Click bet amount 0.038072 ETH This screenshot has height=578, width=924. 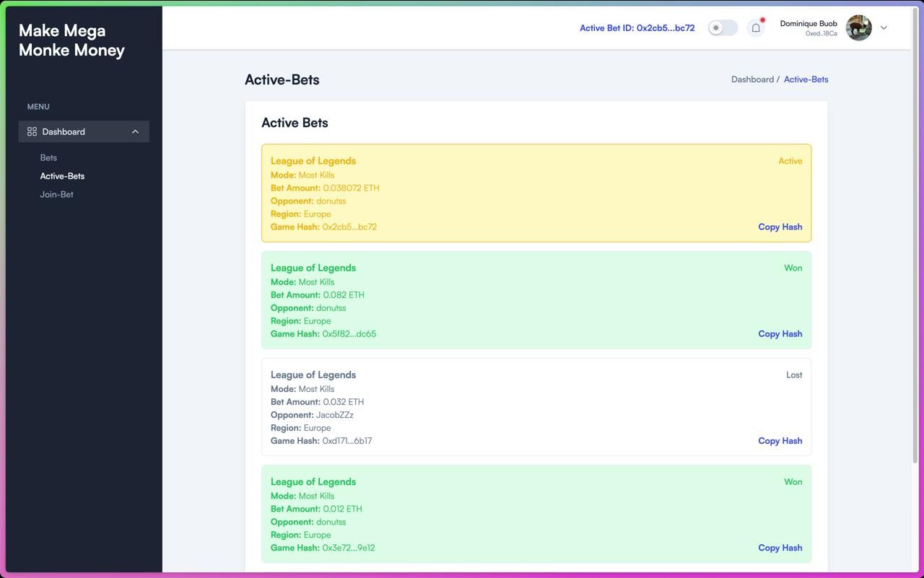click(351, 188)
